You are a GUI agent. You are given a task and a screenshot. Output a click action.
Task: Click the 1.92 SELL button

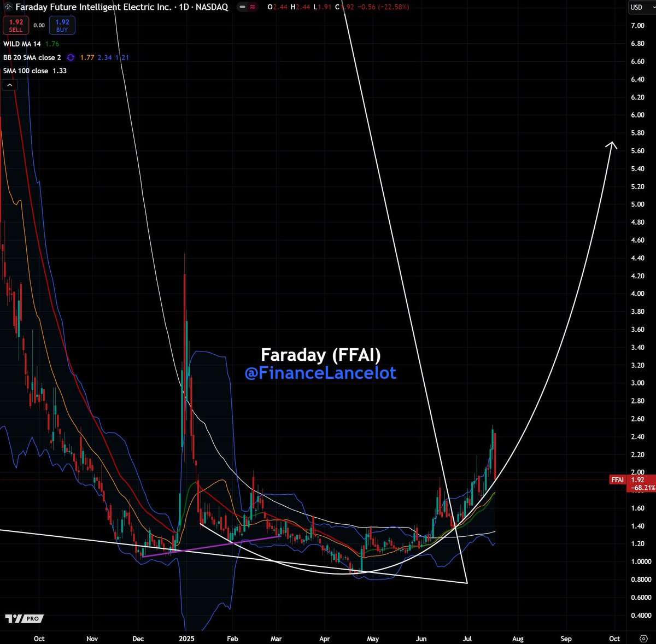16,26
